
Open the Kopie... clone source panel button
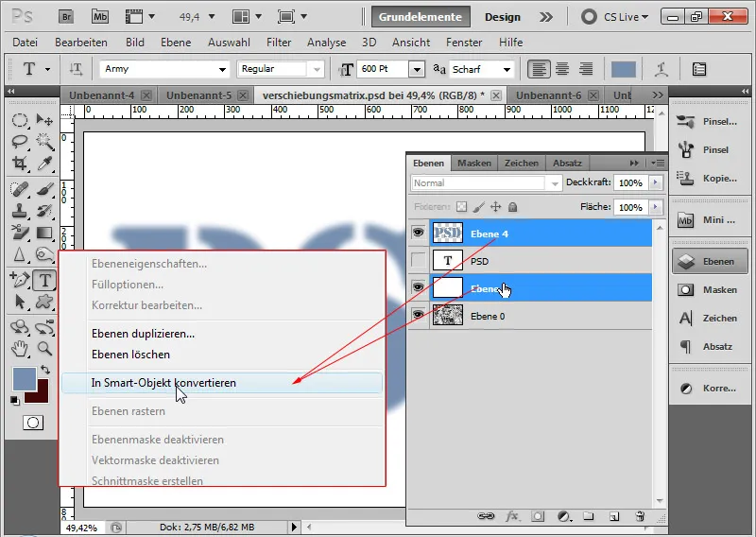click(708, 178)
